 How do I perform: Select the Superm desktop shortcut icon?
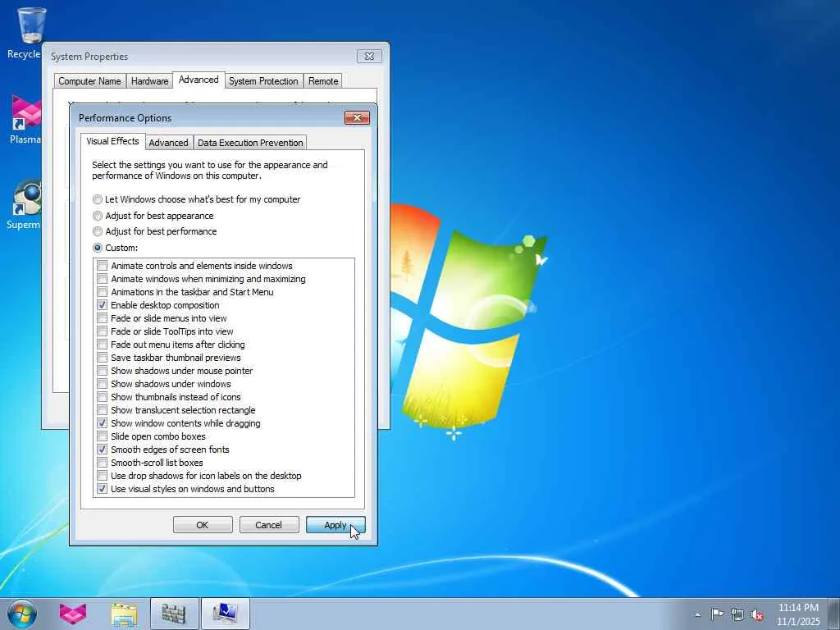click(x=25, y=204)
